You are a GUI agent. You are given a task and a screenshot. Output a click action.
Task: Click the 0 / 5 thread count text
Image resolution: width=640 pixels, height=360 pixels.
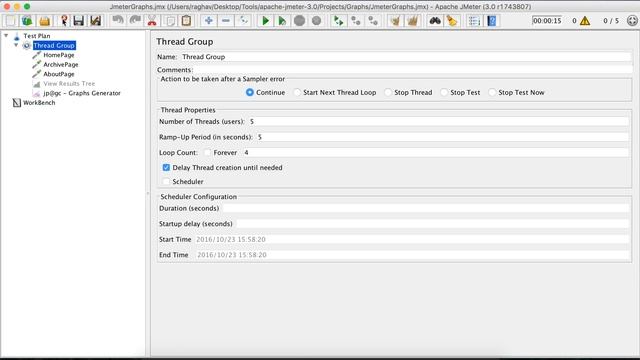click(x=611, y=21)
